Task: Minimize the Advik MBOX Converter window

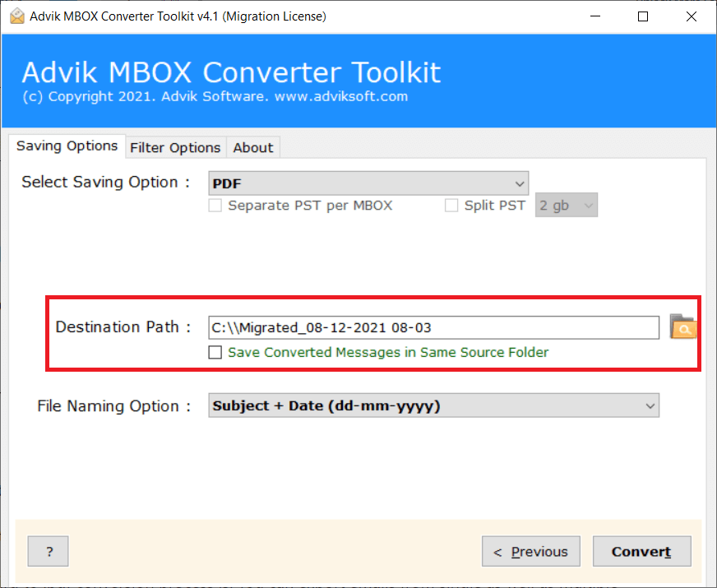Action: coord(595,16)
